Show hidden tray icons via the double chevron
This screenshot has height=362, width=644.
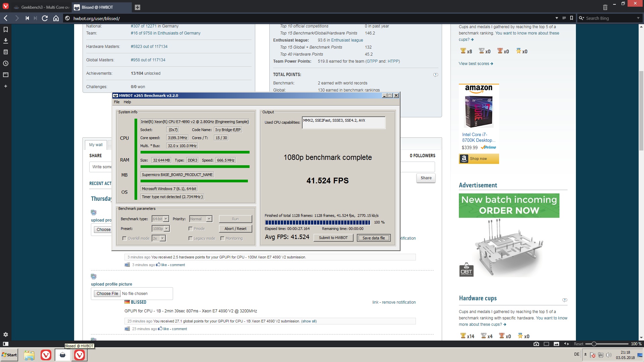coord(585,354)
